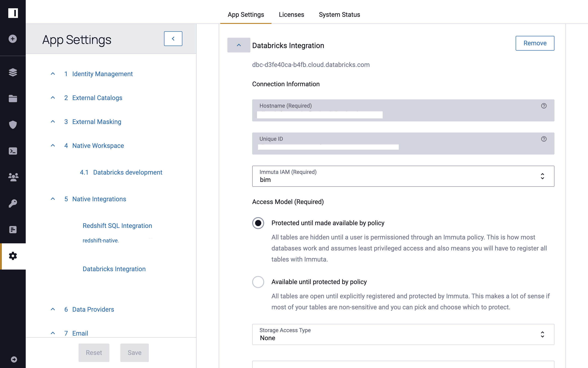Screen dimensions: 588x368
Task: Click the dbc-d3fe40ca-b4fb.cloud.databricks.com text
Action: point(311,65)
